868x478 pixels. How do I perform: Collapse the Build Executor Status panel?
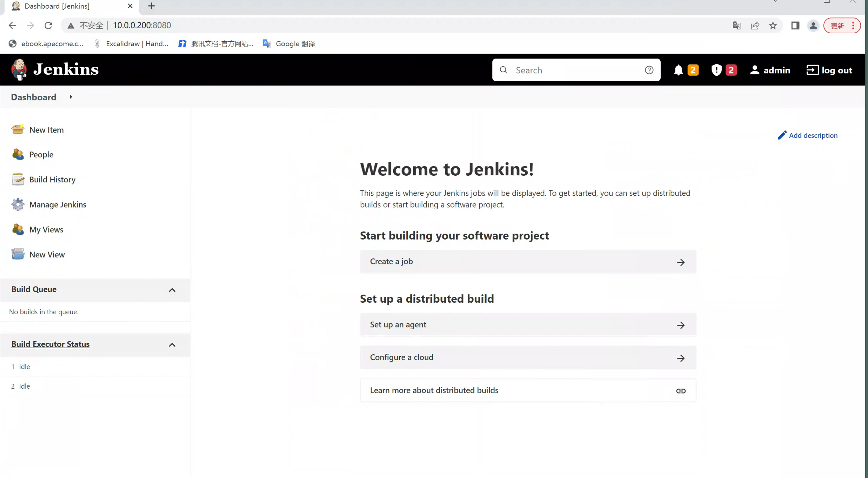(172, 345)
